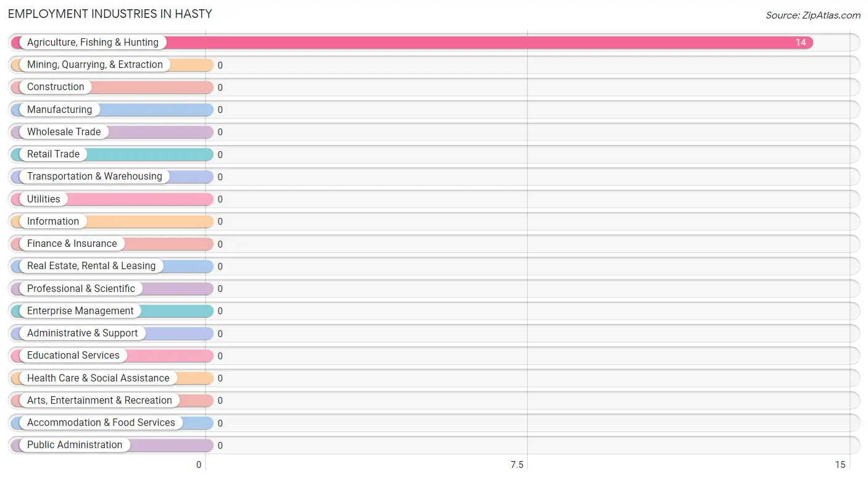Screen dimensions: 868x479
Task: Click the 0 value next to Retail Trade
Action: pyautogui.click(x=220, y=155)
